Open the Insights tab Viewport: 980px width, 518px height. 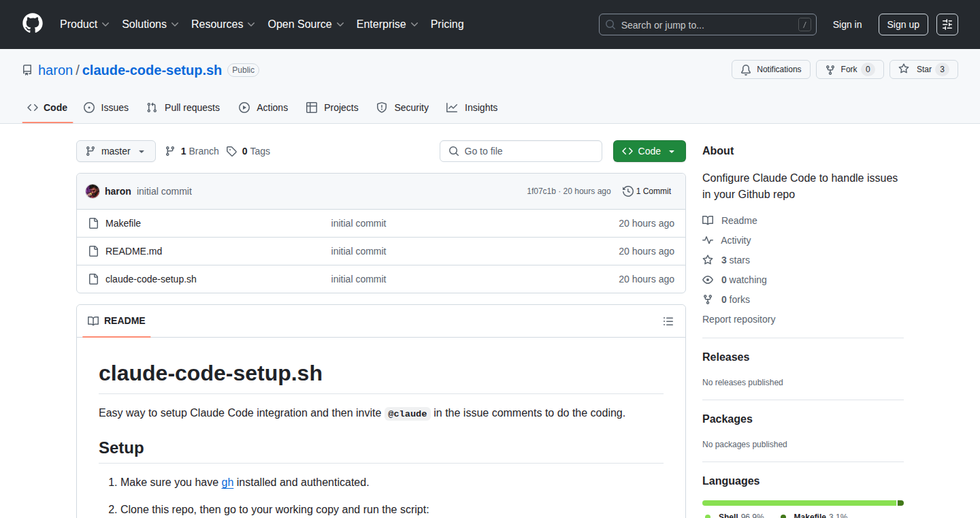(x=472, y=108)
